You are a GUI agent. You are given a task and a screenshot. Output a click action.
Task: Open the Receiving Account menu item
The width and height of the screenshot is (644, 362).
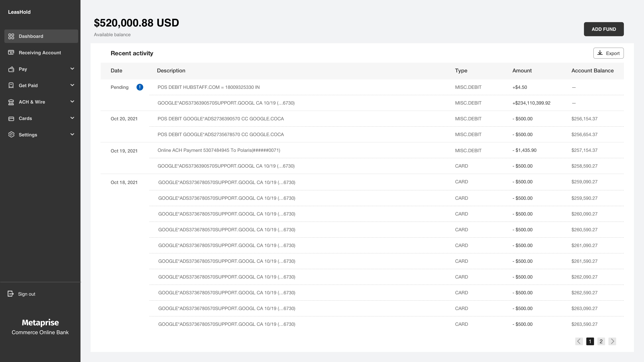(x=40, y=53)
